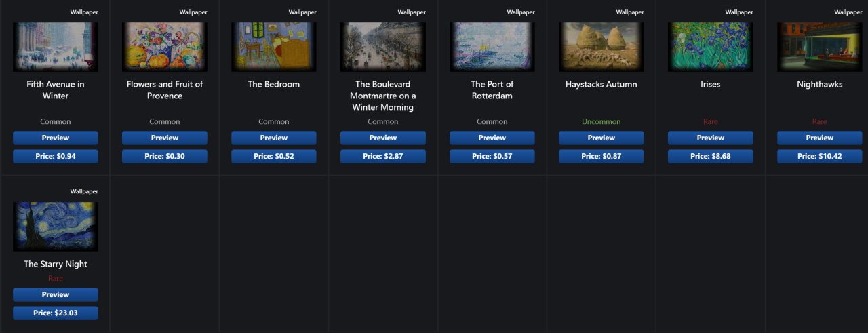Click the Flowers and Fruit of Provence title
Screen dimensions: 868x333
pos(165,90)
